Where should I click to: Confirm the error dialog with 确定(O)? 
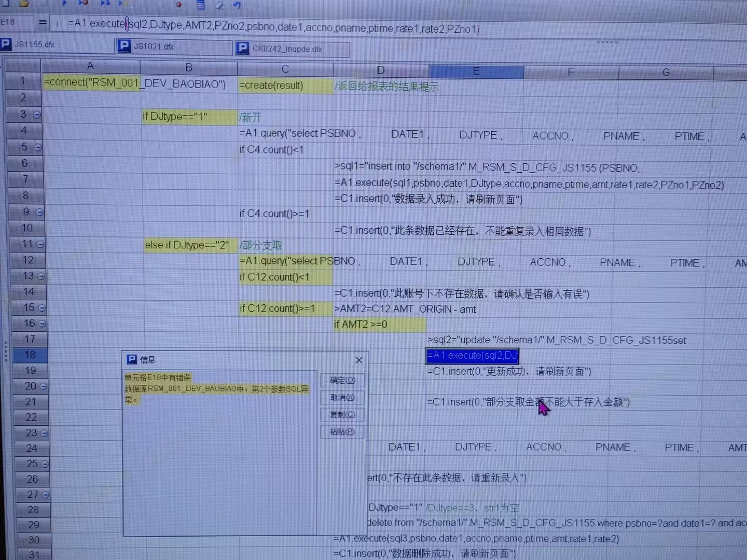click(342, 380)
